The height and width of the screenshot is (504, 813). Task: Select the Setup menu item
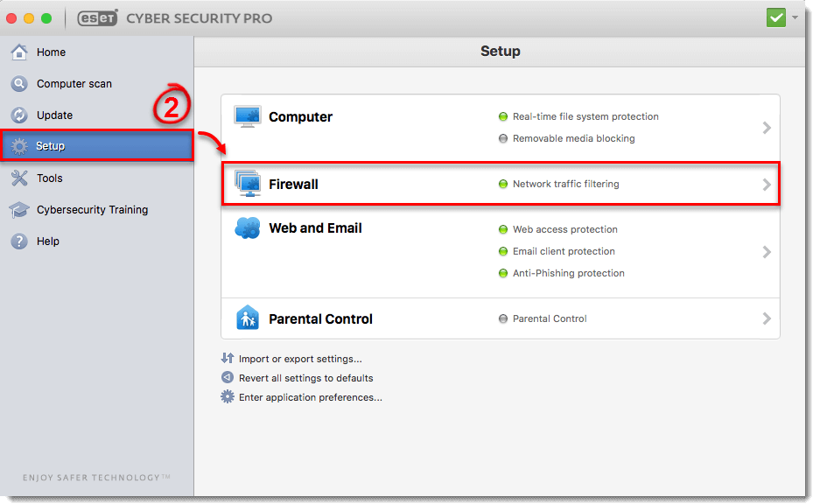pos(97,146)
